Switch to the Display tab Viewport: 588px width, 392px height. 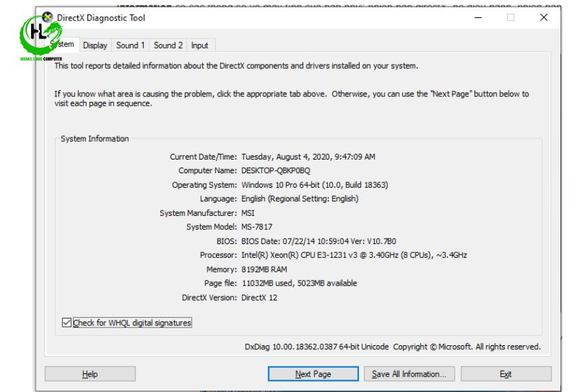coord(95,45)
